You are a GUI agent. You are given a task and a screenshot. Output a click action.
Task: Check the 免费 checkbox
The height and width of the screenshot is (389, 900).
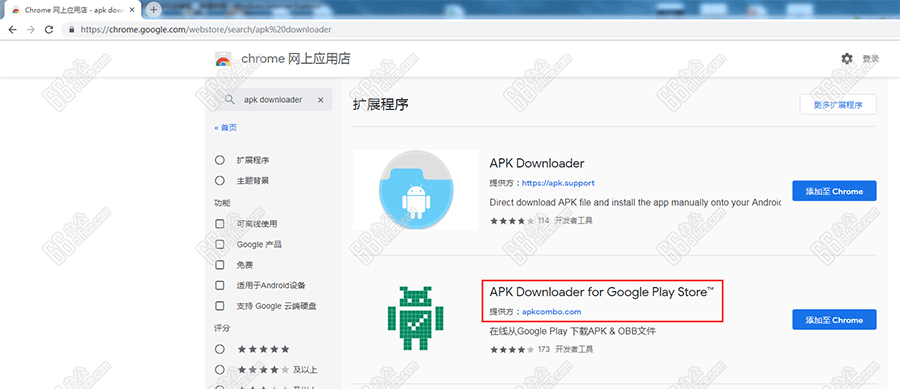coord(219,265)
